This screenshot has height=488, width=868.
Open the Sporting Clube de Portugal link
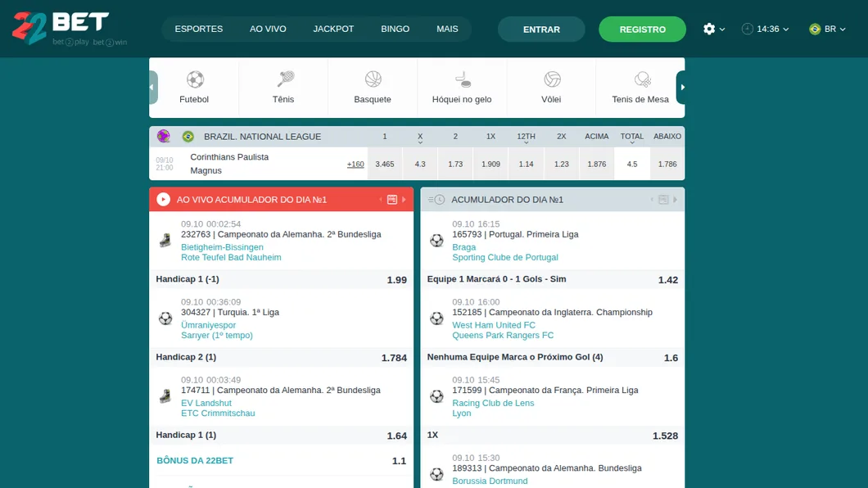pyautogui.click(x=505, y=257)
